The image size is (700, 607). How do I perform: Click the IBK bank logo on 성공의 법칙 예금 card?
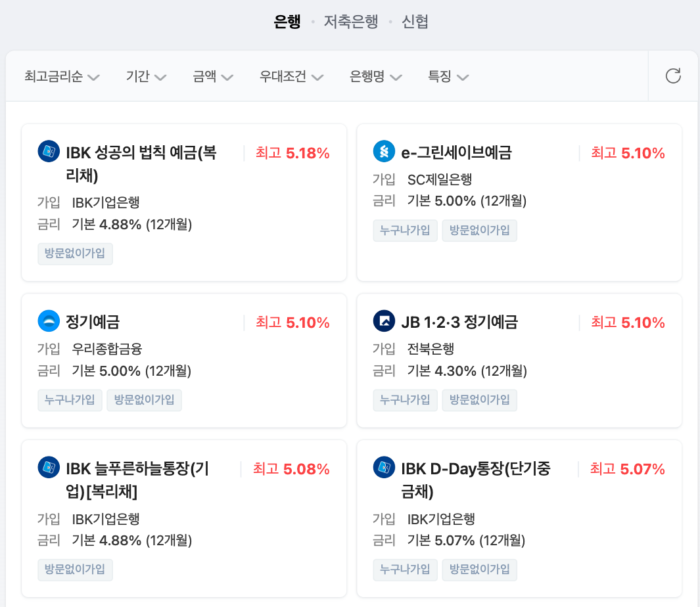click(49, 152)
